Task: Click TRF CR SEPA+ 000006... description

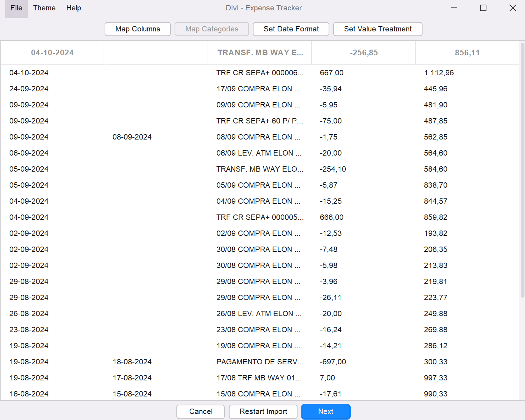Action: tap(260, 73)
